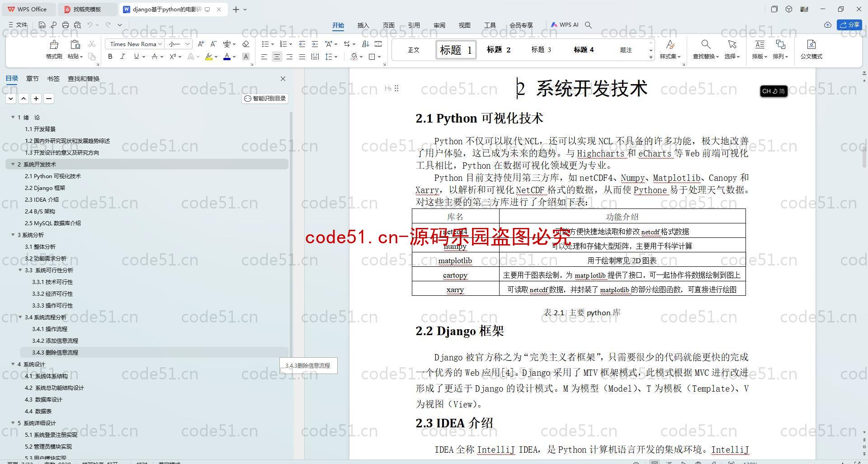Click the Cut scissors icon
Viewport: 868px width, 464px height.
click(92, 44)
